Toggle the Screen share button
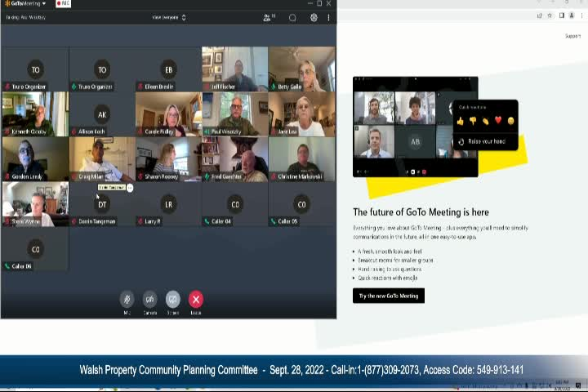This screenshot has width=588, height=392. click(172, 300)
